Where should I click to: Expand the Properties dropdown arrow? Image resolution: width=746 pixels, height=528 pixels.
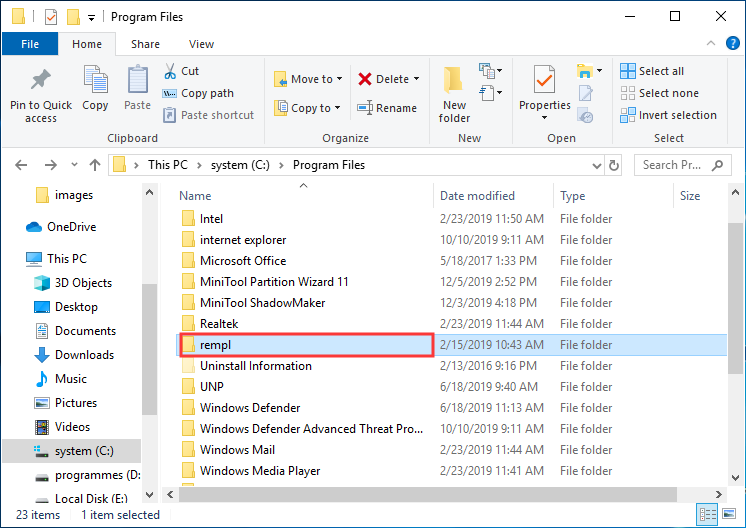(x=544, y=117)
